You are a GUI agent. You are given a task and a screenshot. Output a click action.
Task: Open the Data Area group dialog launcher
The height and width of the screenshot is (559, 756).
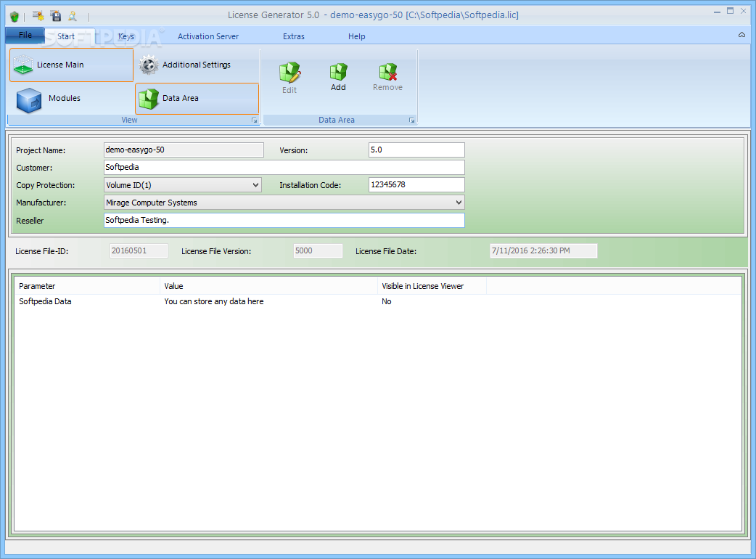tap(411, 121)
